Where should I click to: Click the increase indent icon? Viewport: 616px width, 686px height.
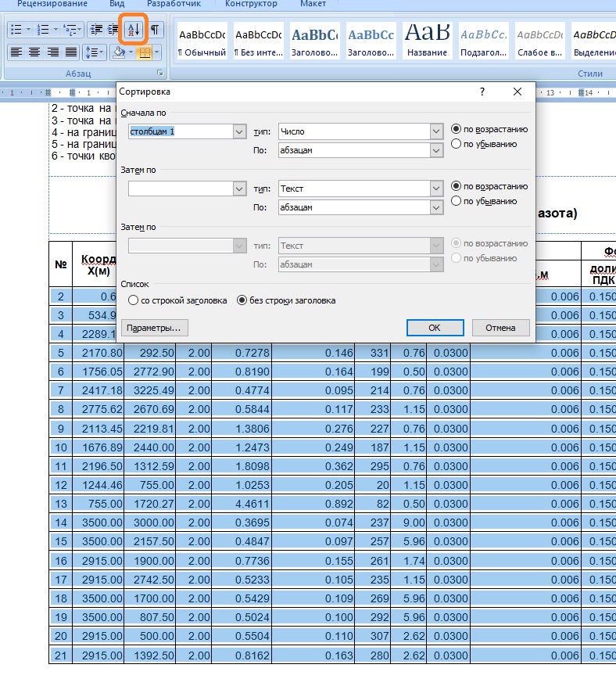click(113, 30)
